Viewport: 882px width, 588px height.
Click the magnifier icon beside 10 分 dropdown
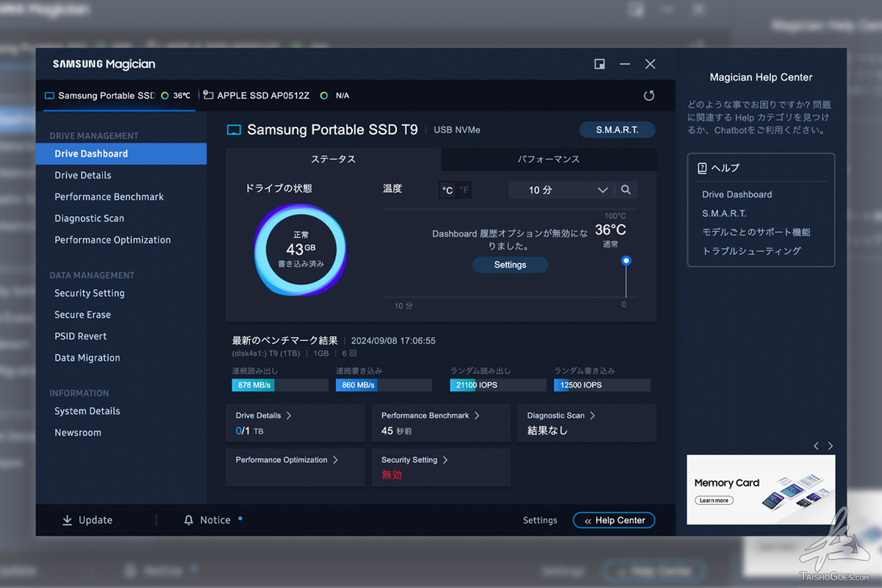(625, 190)
